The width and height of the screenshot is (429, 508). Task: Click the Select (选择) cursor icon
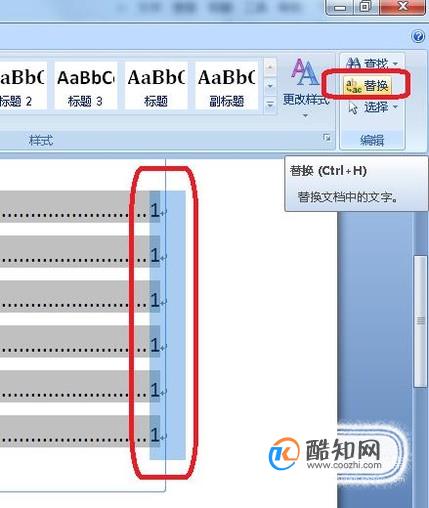[x=353, y=107]
